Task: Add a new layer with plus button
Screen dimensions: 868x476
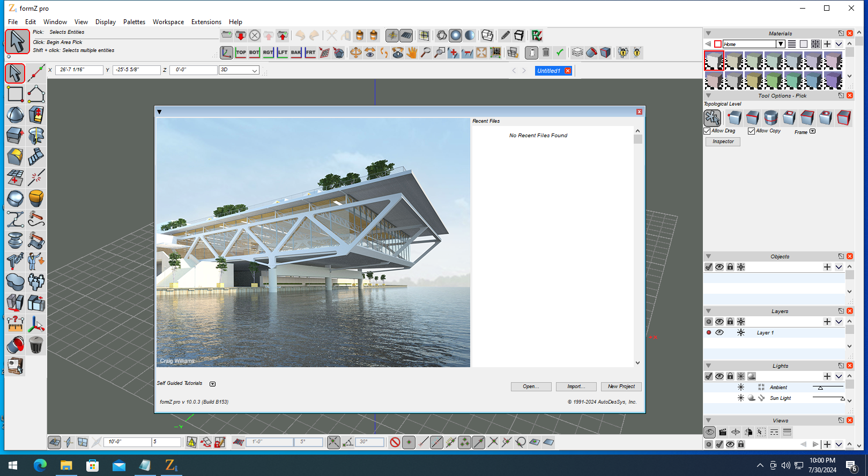Action: coord(827,322)
